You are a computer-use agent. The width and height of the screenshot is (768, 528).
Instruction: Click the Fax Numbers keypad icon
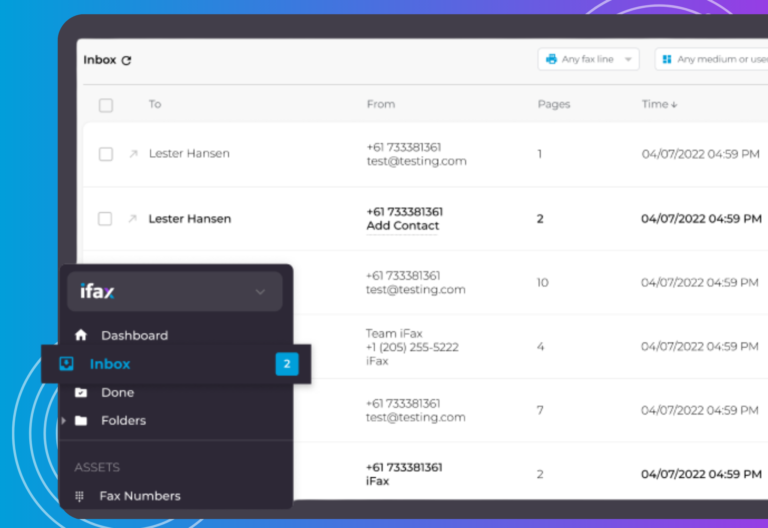[79, 496]
